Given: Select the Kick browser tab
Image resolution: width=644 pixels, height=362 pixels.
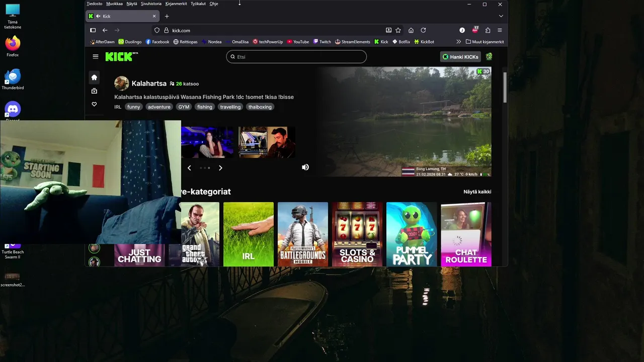Looking at the screenshot, I should [x=123, y=16].
